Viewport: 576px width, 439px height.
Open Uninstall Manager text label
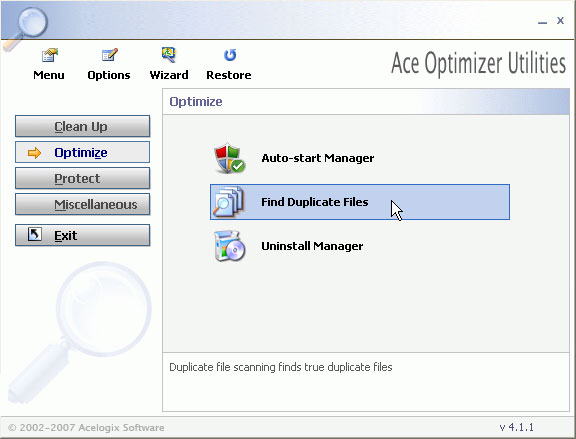tap(312, 246)
